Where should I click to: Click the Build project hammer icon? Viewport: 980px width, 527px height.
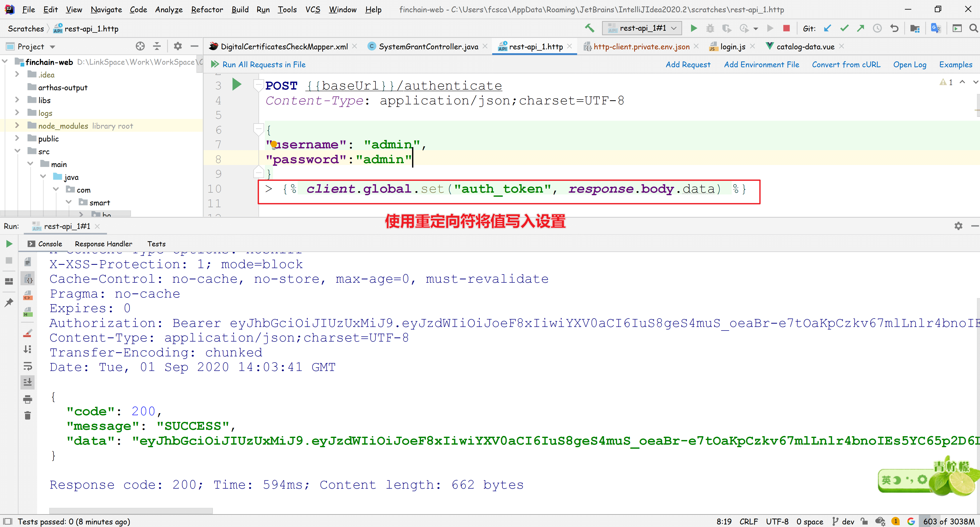tap(589, 28)
